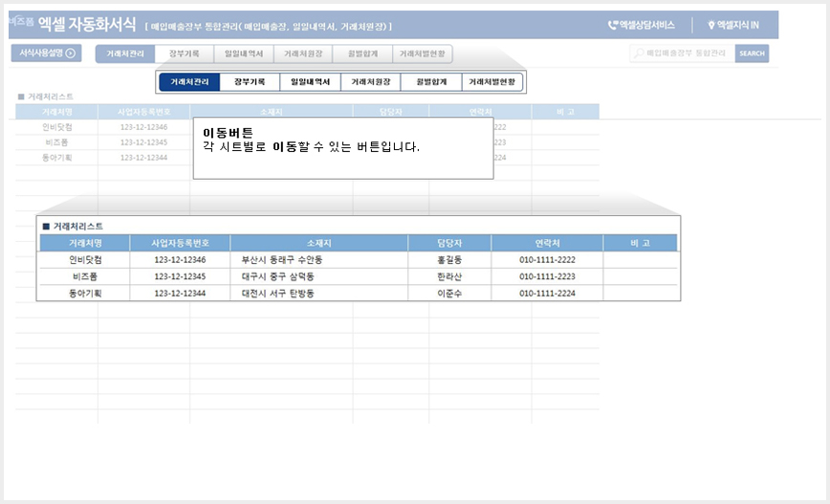
Task: Focus the 매입매출장부 통합관리 search field
Action: 682,54
